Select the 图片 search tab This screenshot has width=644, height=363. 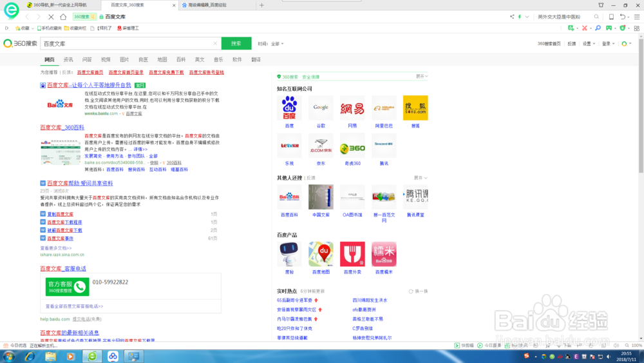124,59
